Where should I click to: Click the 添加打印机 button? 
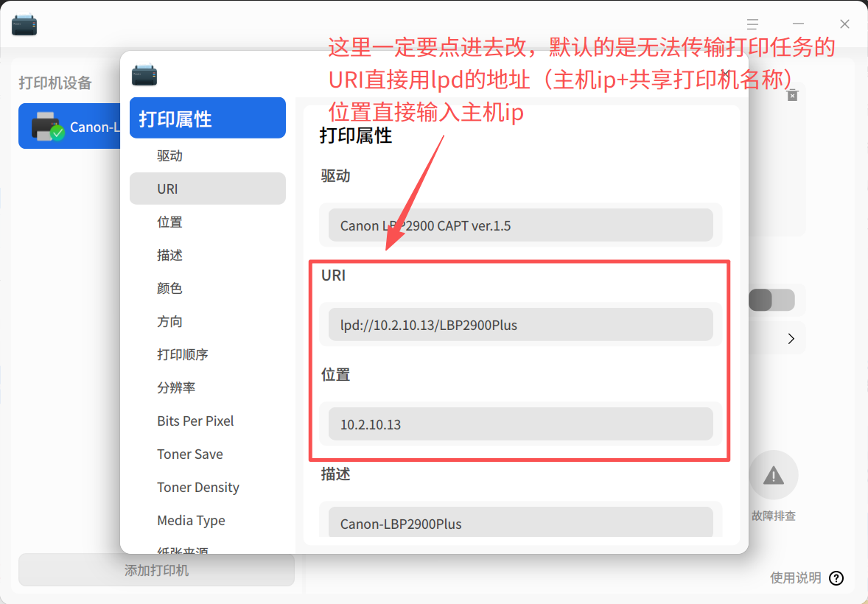click(157, 570)
